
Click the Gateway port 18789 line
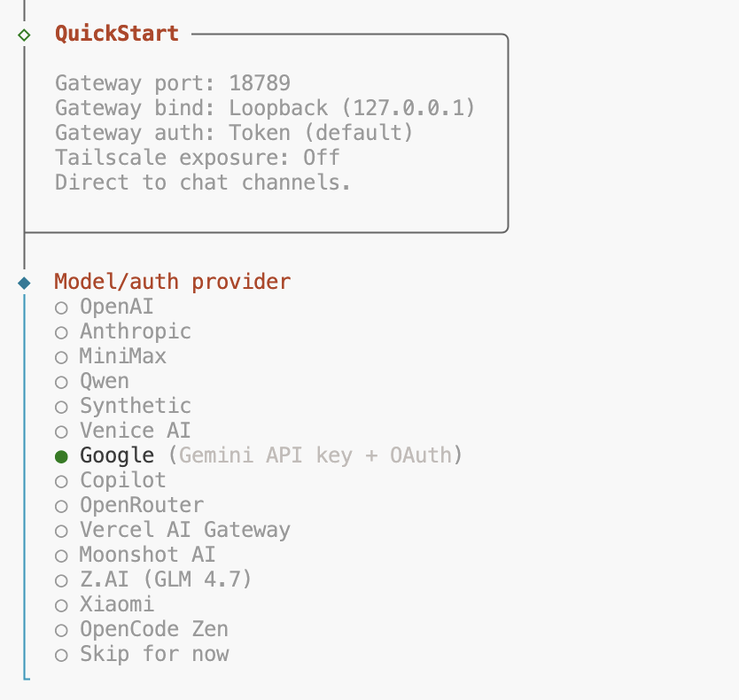[x=173, y=83]
